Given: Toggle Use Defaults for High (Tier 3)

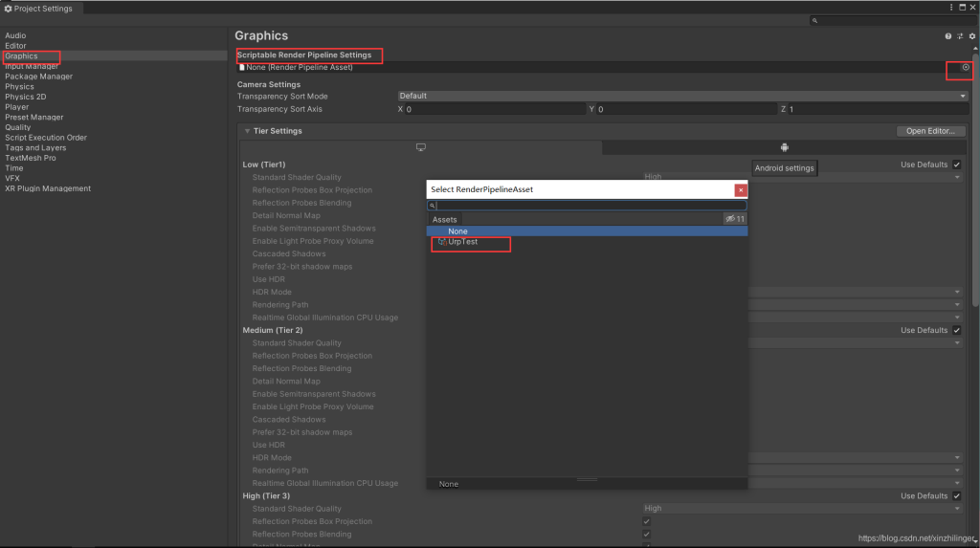Looking at the screenshot, I should 957,496.
